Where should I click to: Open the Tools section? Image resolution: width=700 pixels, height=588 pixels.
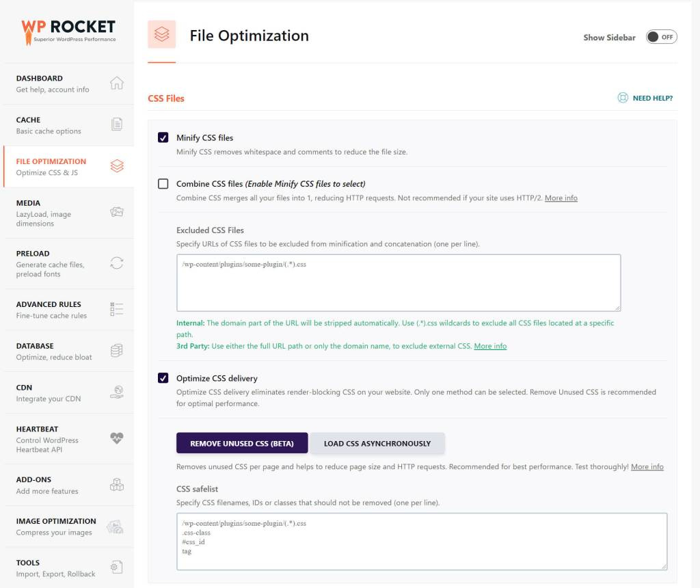pyautogui.click(x=69, y=568)
